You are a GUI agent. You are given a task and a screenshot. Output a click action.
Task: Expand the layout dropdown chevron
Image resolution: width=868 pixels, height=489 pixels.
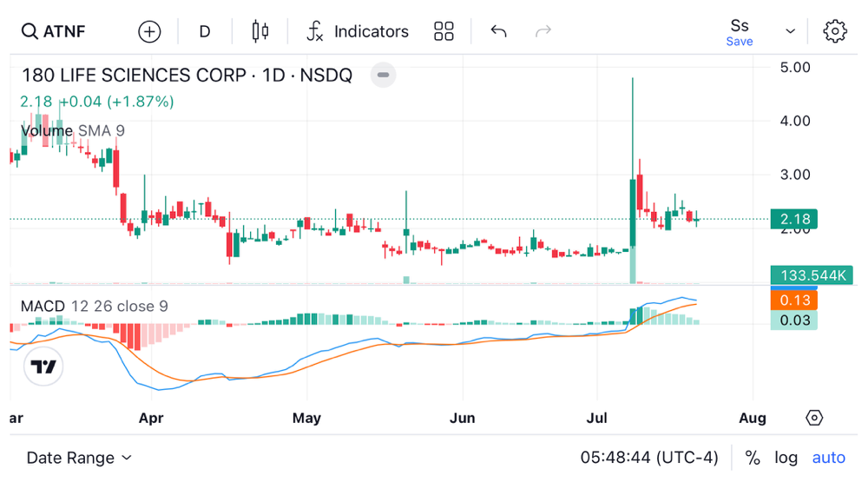(x=790, y=31)
